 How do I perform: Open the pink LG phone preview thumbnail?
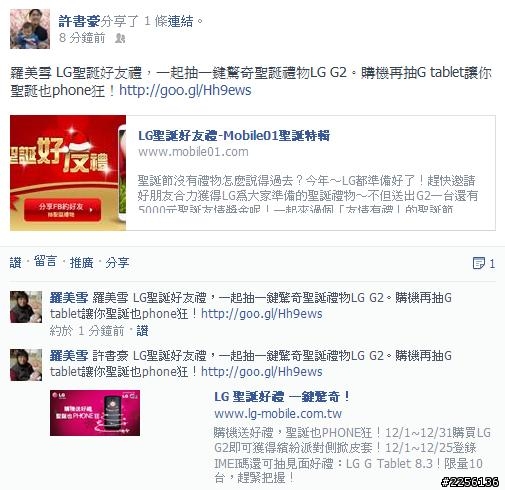[95, 413]
